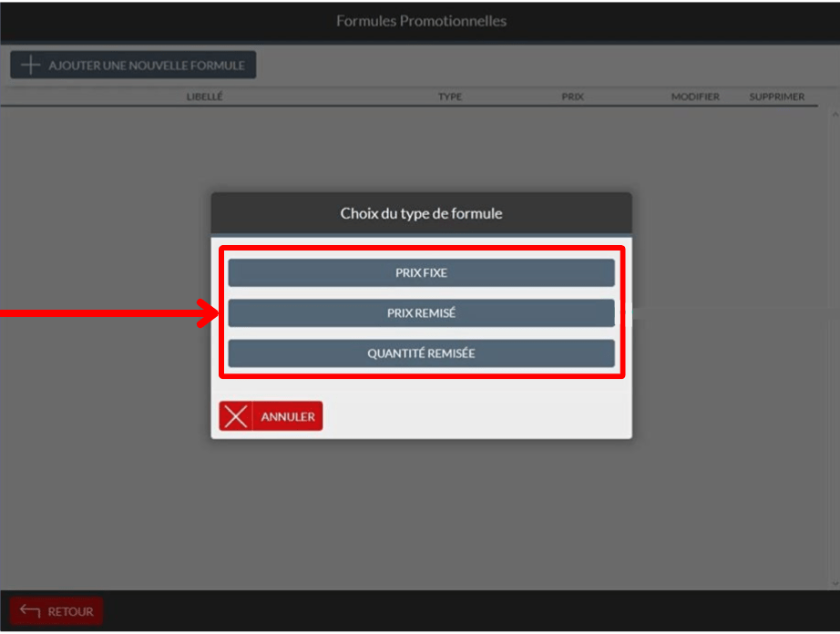The height and width of the screenshot is (634, 840).
Task: Click the TYPE column header
Action: click(x=449, y=97)
